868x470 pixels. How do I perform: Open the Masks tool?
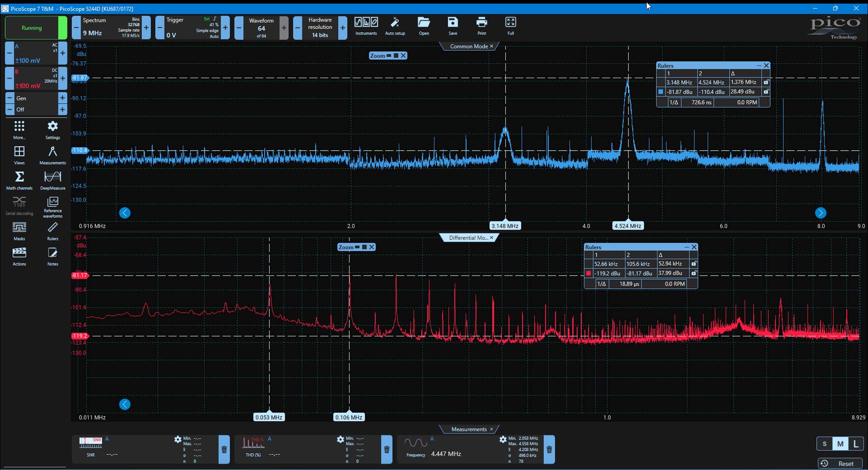click(x=19, y=231)
